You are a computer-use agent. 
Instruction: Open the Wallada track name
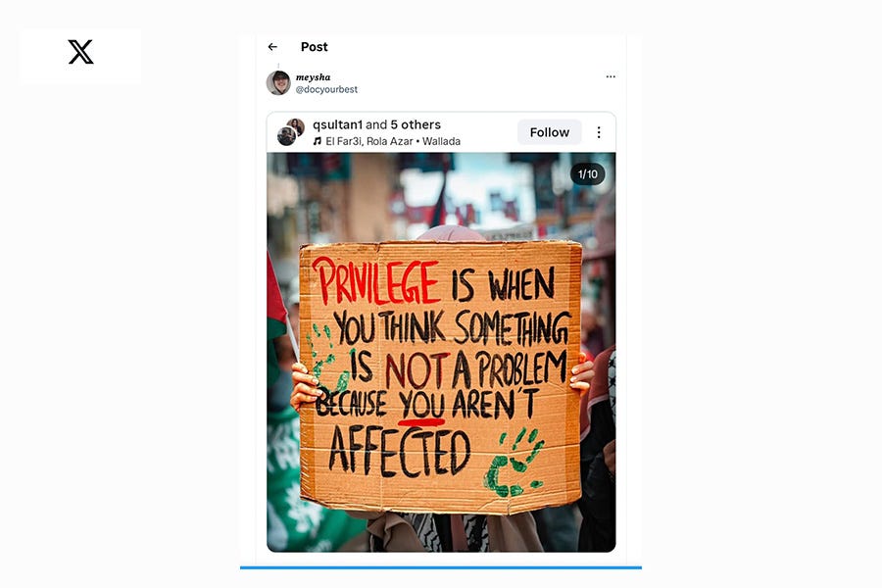pos(442,141)
